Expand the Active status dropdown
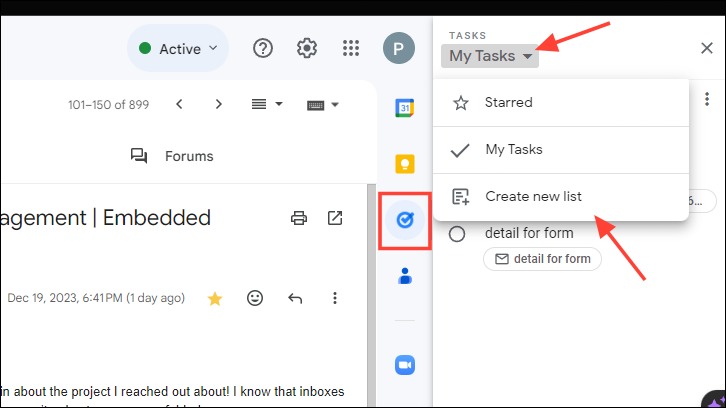Viewport: 726px width, 408px height. [x=178, y=49]
